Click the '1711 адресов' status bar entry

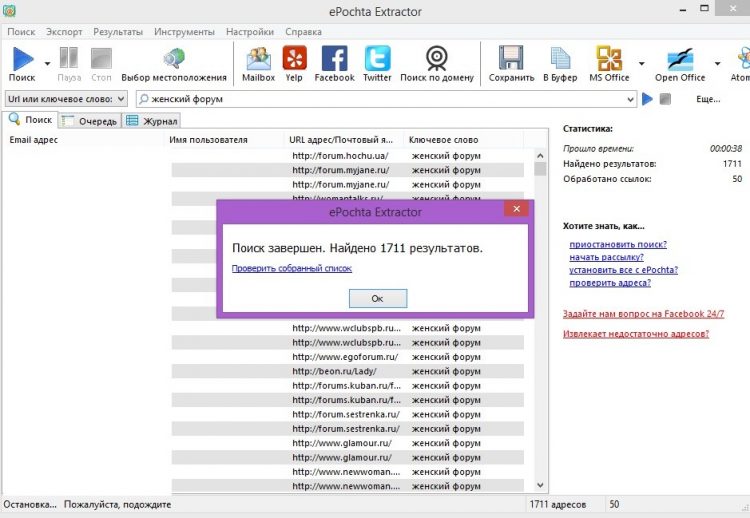coord(557,504)
